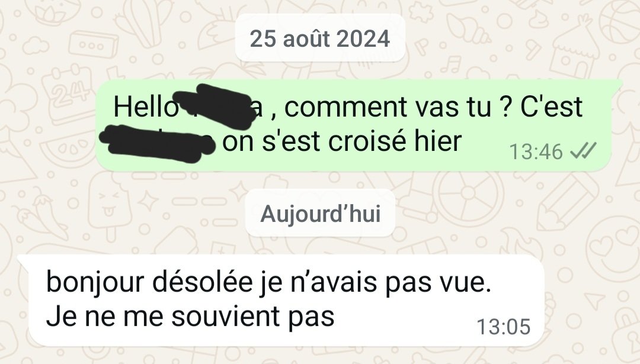This screenshot has width=640, height=364.
Task: Click the four-point sparkle star doodle
Action: (148, 200)
